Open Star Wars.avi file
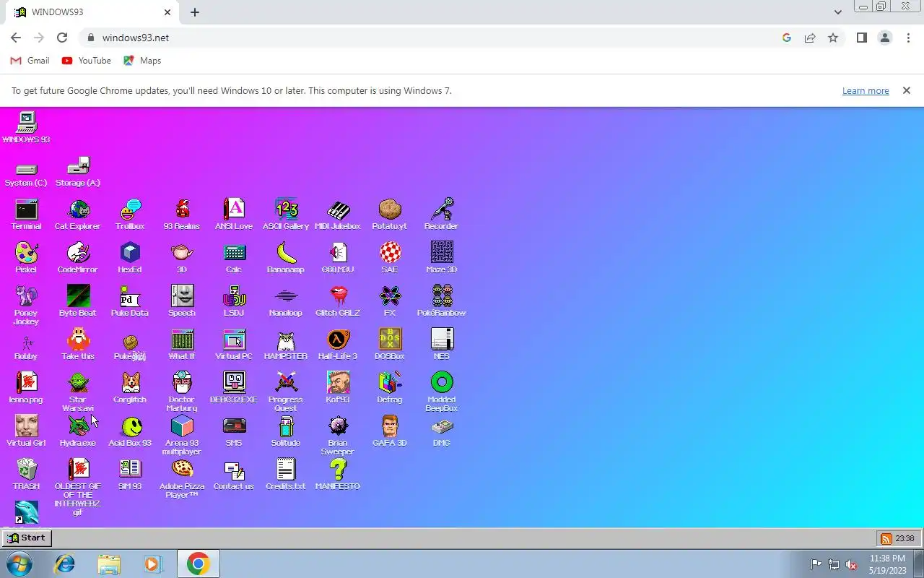This screenshot has height=578, width=924. pos(78,392)
